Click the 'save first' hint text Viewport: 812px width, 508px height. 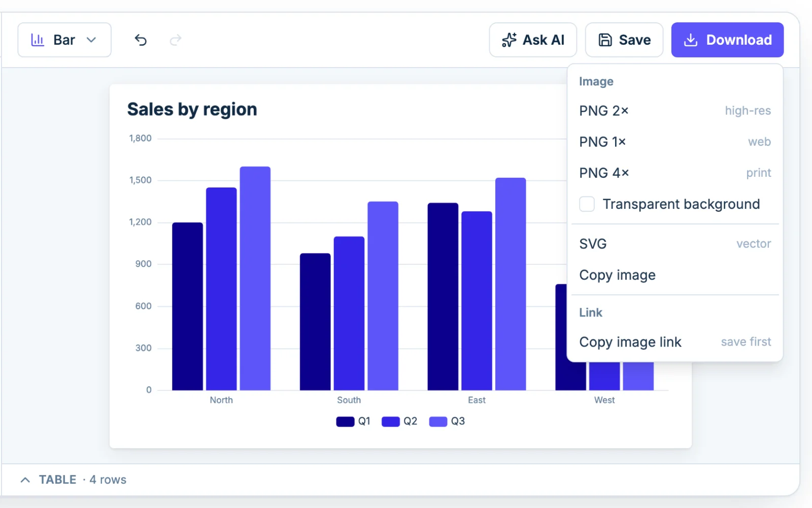pos(746,342)
